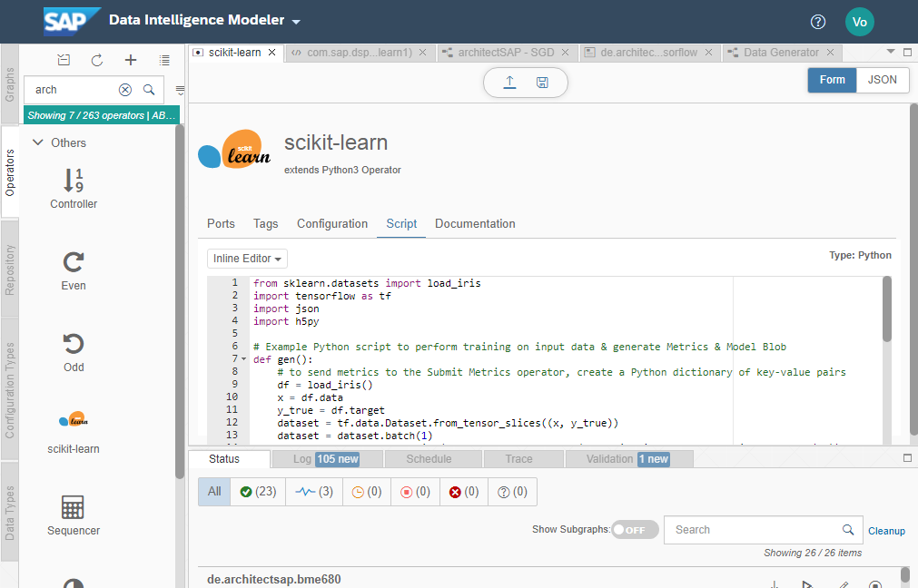The image size is (918, 588).
Task: Collapse the Others operator category
Action: pos(38,142)
